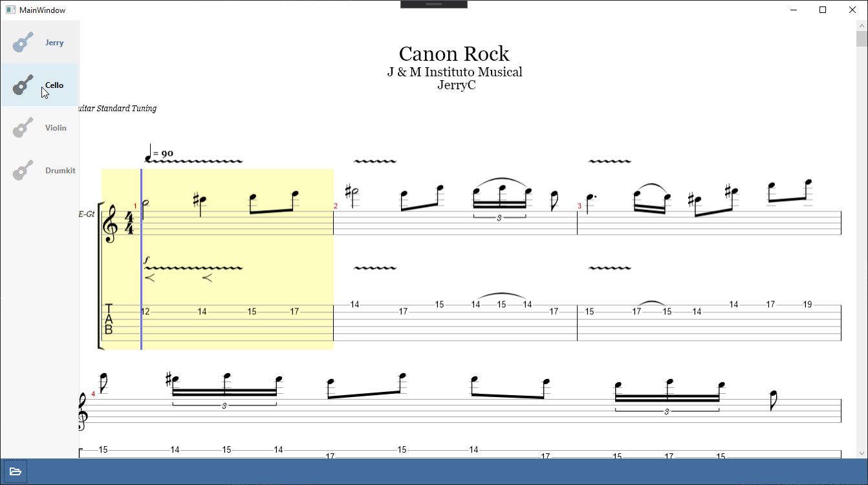Screen dimensions: 868x485
Task: Select the Drumkit track label
Action: click(60, 171)
